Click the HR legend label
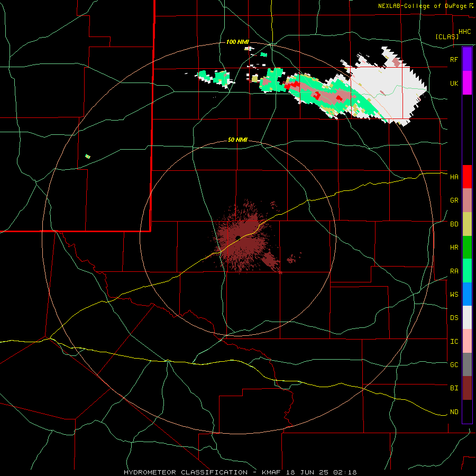This screenshot has height=476, width=476. click(454, 248)
